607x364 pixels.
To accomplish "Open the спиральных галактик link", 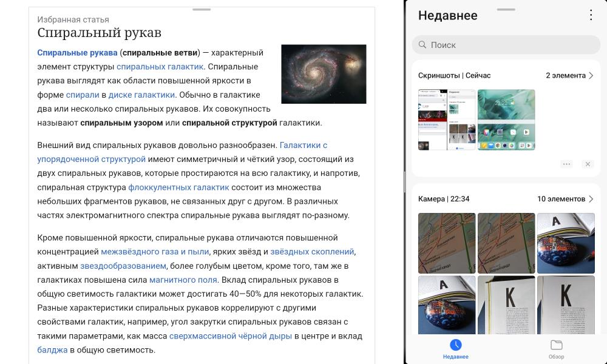I will [160, 67].
